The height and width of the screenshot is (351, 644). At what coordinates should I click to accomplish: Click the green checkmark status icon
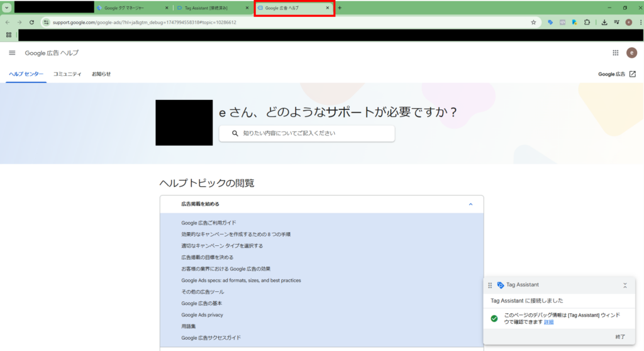(494, 318)
